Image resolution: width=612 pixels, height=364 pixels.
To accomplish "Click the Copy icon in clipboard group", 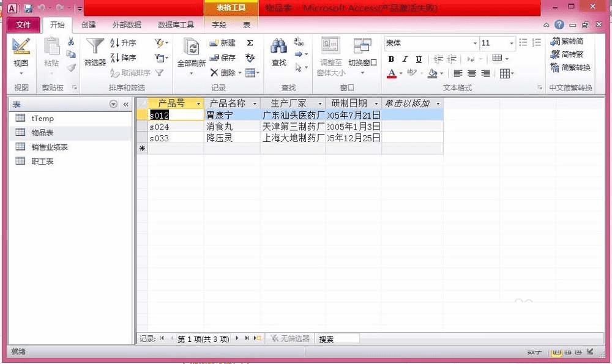I will click(71, 54).
